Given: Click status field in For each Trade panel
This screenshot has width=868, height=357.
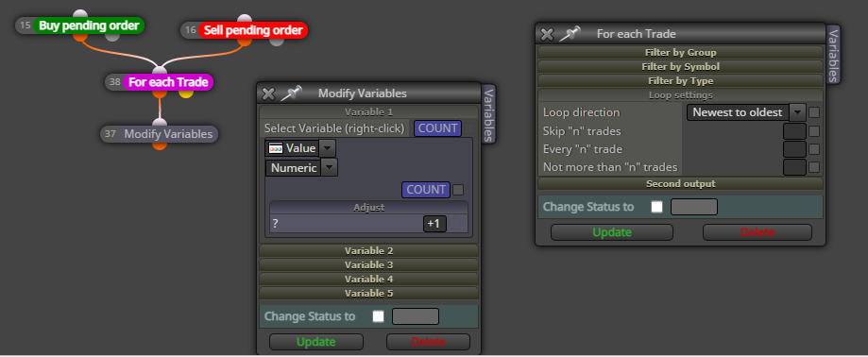Looking at the screenshot, I should 693,207.
